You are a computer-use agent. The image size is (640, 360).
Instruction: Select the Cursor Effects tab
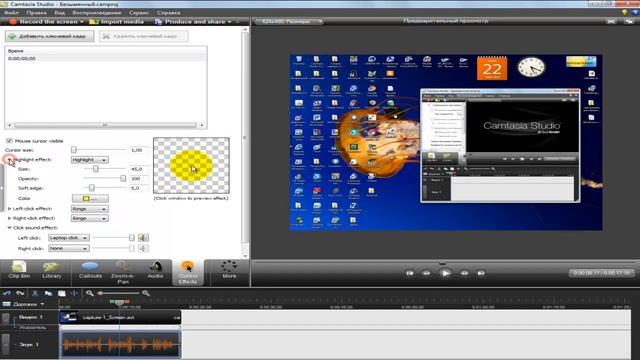click(x=188, y=272)
